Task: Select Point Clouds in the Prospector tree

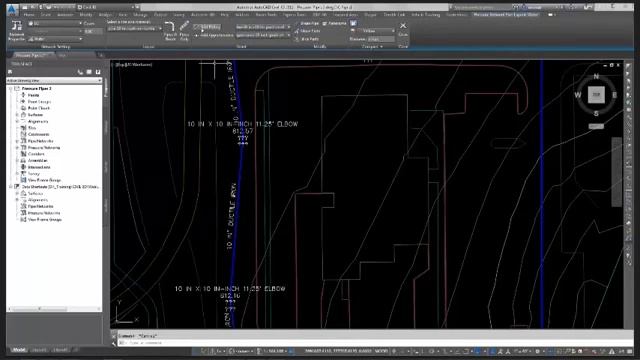Action: tap(39, 108)
